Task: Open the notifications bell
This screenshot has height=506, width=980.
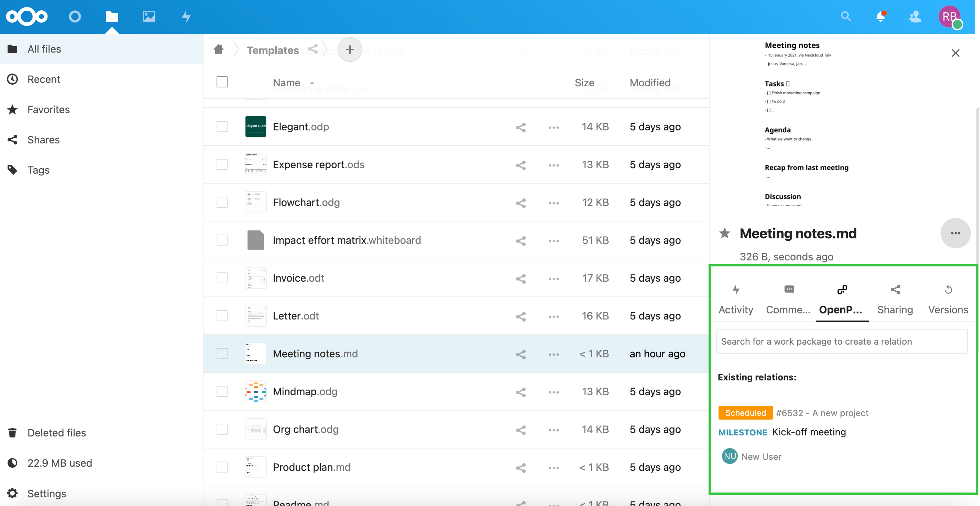Action: coord(881,17)
